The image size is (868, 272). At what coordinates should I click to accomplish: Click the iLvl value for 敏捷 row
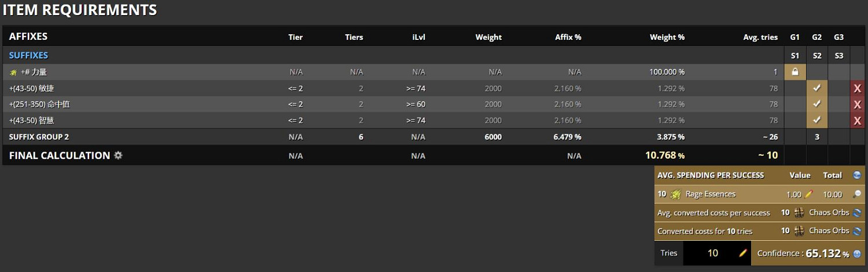coord(416,88)
